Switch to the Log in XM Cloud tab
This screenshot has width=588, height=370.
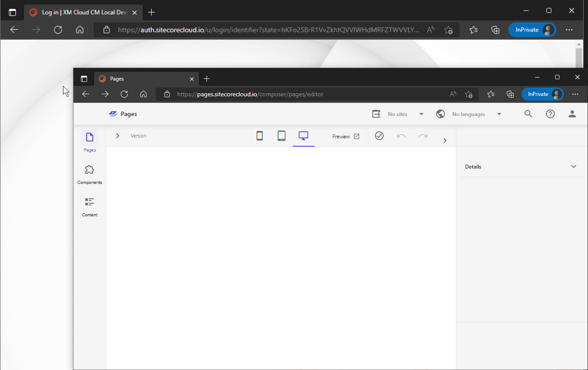tap(83, 12)
